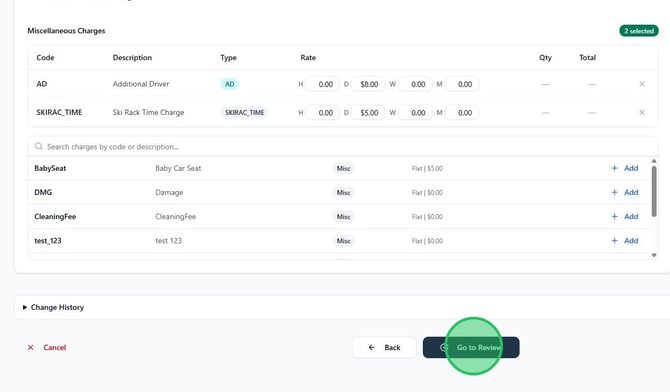Click plus icon for DMG charge
Image resolution: width=670 pixels, height=392 pixels.
614,192
